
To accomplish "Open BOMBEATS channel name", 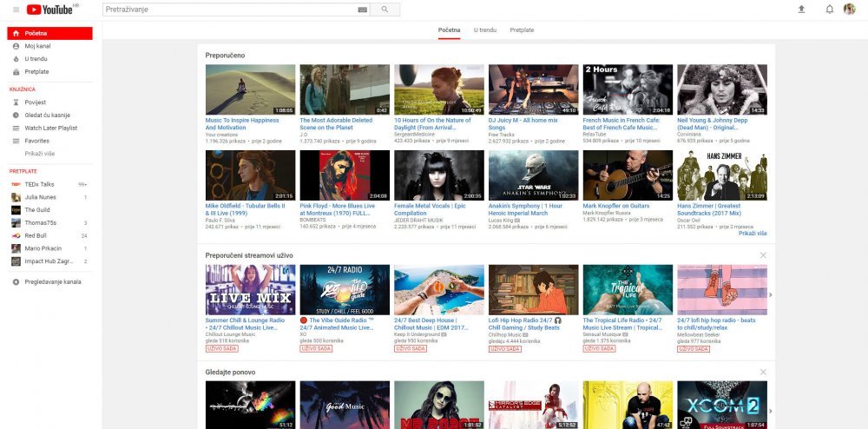I will (311, 221).
